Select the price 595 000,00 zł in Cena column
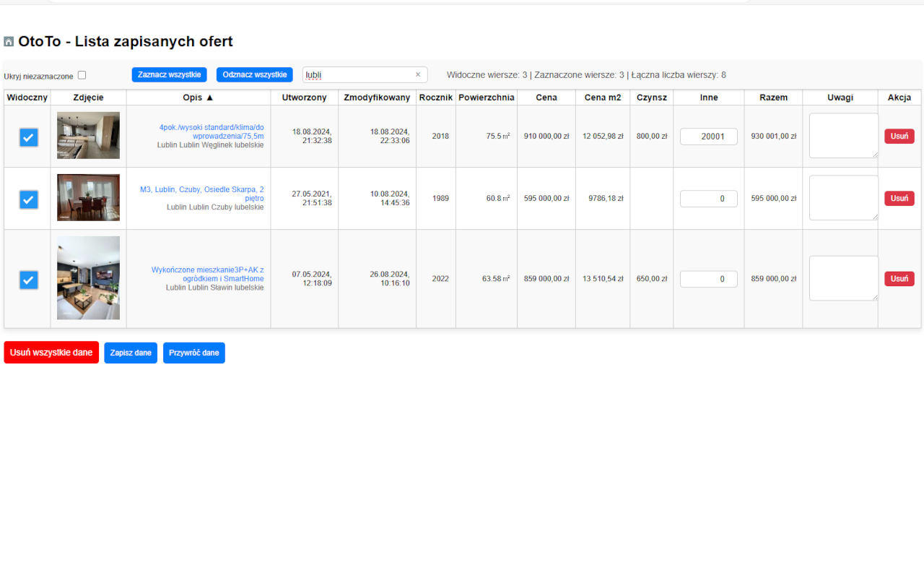924x578 pixels. [546, 199]
